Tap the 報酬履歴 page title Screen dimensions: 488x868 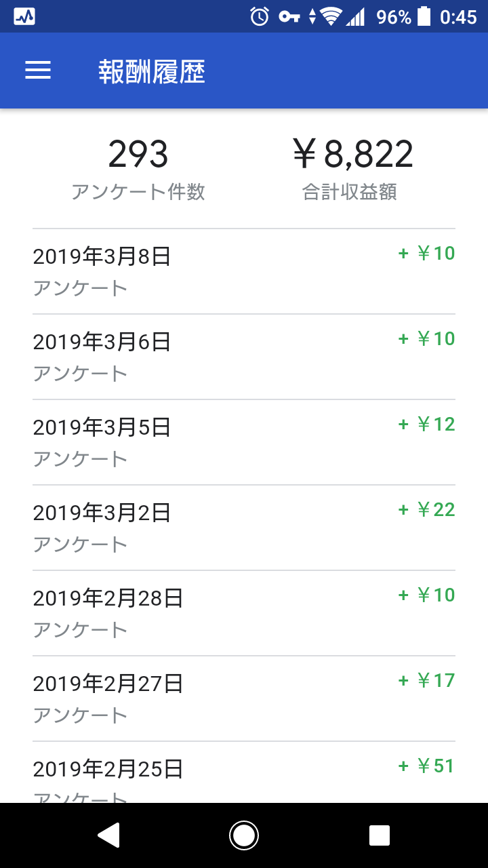coord(152,72)
